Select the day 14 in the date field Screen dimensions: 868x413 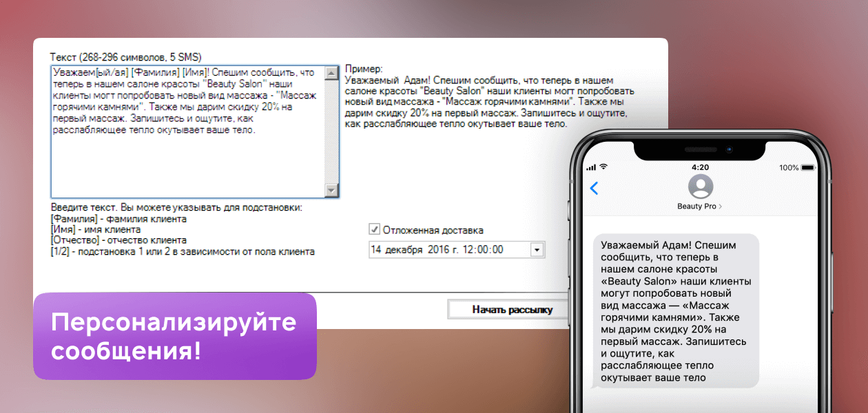(x=376, y=250)
